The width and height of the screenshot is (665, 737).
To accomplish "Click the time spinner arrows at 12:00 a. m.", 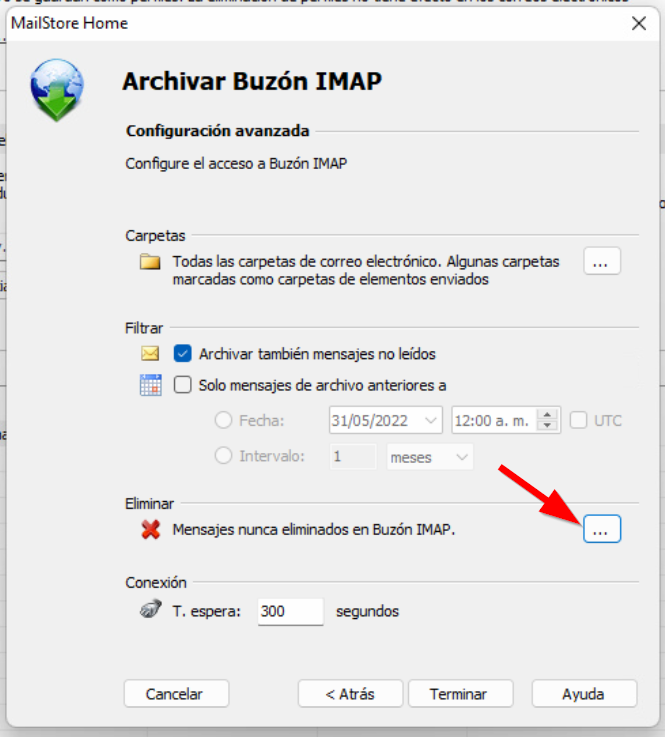I will [x=547, y=420].
